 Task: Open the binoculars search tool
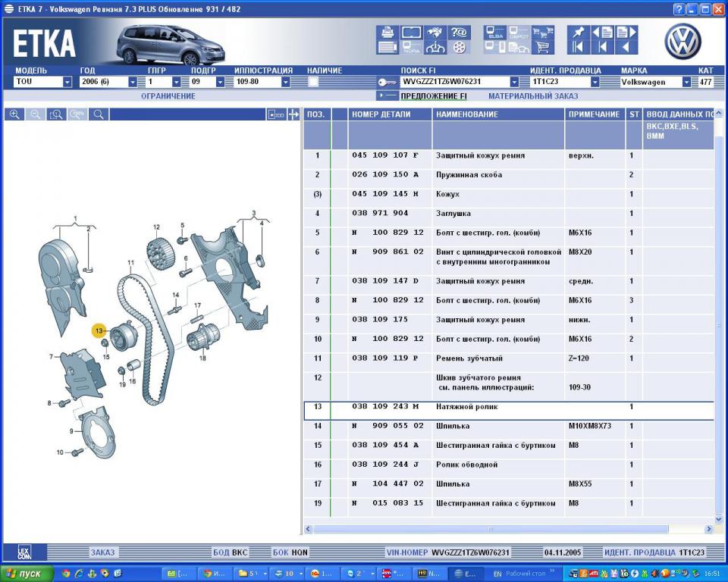(x=435, y=33)
